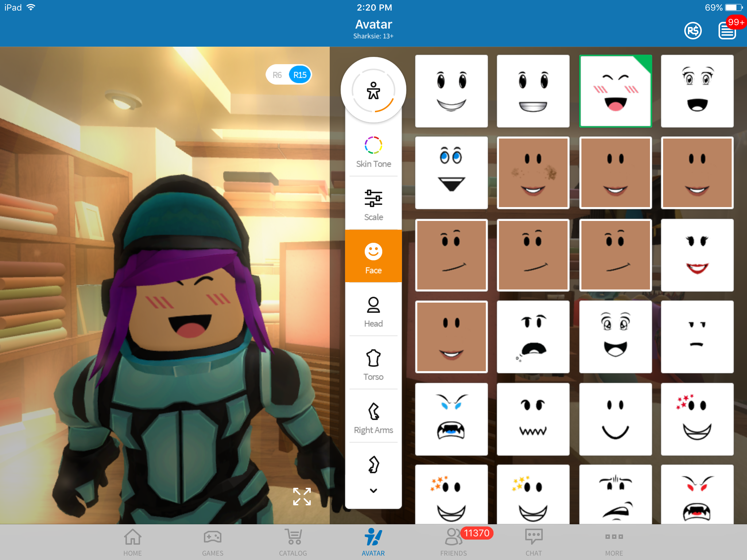Expand more avatar customization options arrow

pyautogui.click(x=373, y=491)
